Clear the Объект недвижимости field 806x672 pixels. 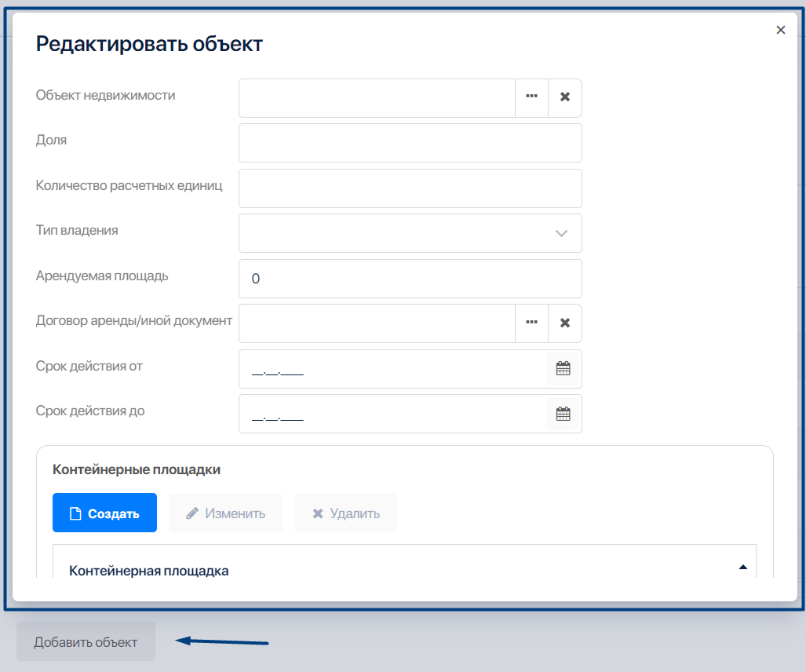coord(564,97)
